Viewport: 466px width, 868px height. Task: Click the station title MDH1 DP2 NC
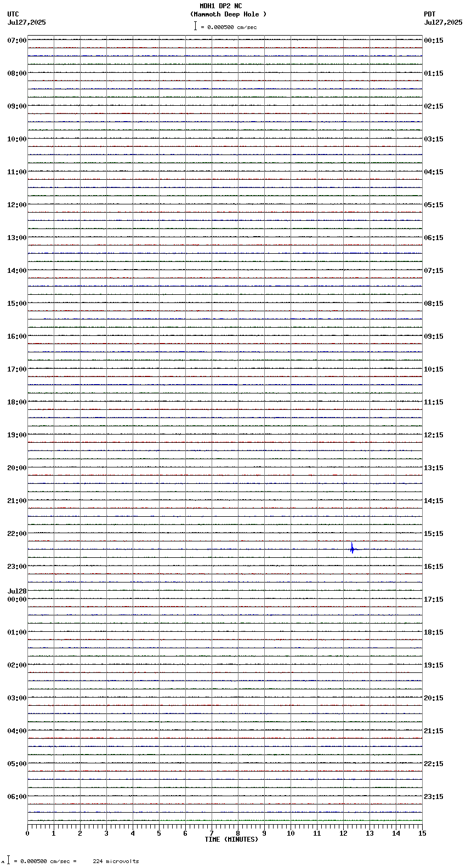click(x=220, y=6)
